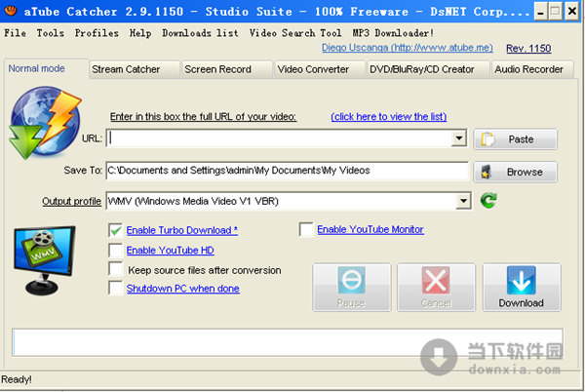Click the Output profile underlined label
This screenshot has height=392, width=585.
(71, 201)
